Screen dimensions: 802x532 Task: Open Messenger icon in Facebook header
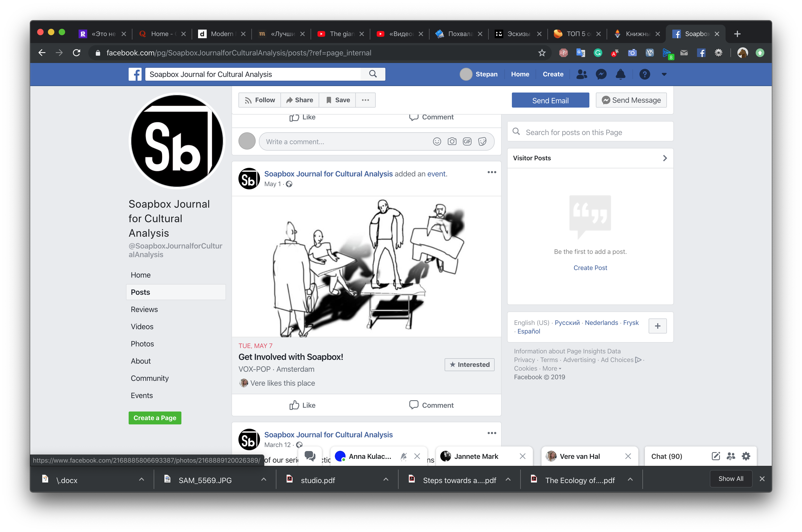point(601,74)
